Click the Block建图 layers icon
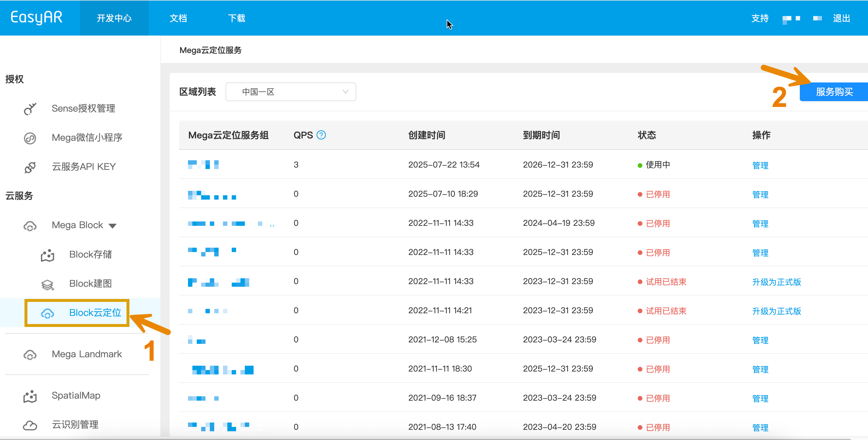Screen dimensions: 868x440 tap(48, 284)
